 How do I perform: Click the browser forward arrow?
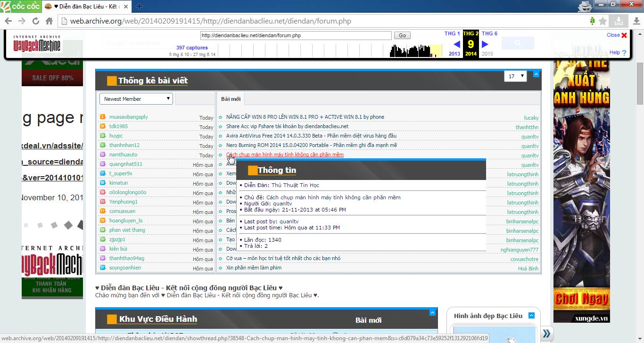(22, 21)
